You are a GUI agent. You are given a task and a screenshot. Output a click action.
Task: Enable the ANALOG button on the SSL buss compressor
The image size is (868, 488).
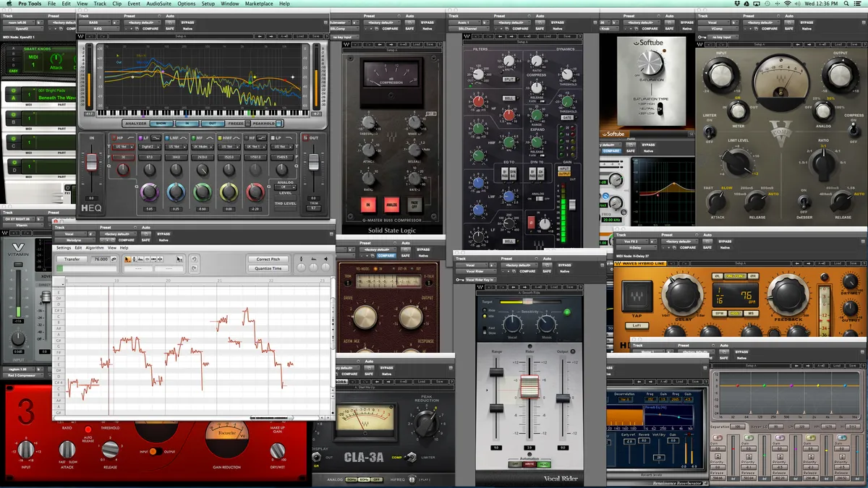[391, 205]
